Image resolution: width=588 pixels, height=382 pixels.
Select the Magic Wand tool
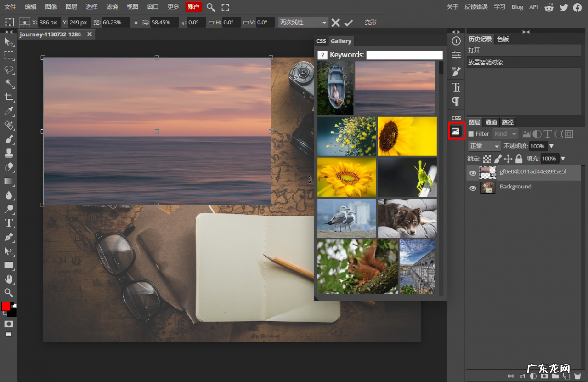click(x=9, y=83)
